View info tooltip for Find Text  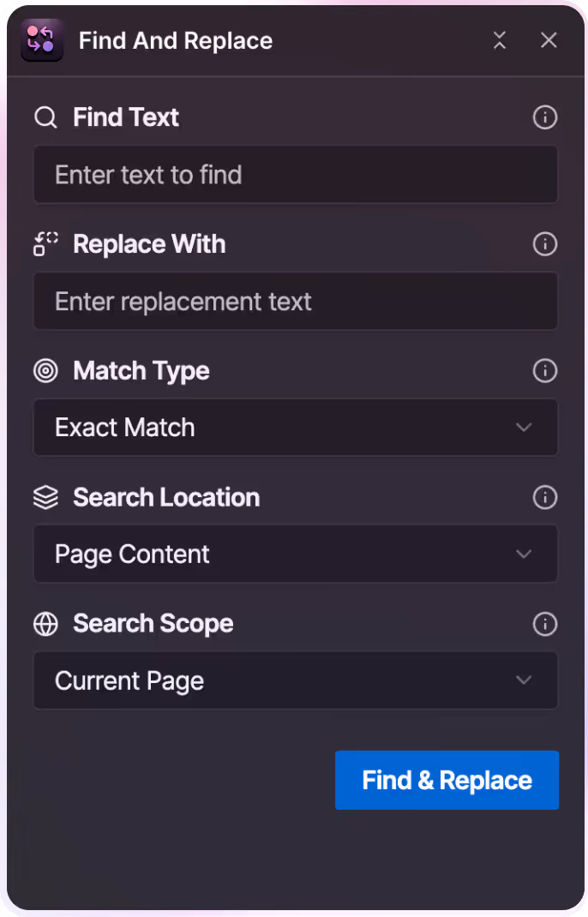point(545,117)
